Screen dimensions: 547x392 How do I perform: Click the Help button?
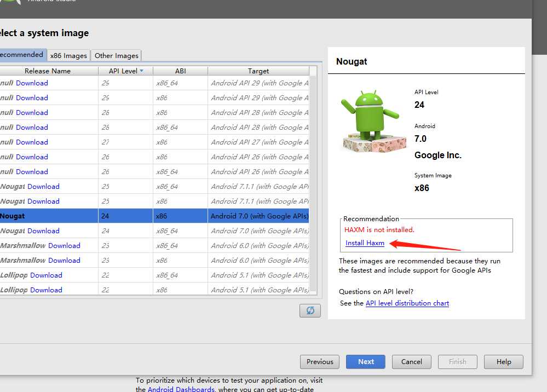point(503,362)
